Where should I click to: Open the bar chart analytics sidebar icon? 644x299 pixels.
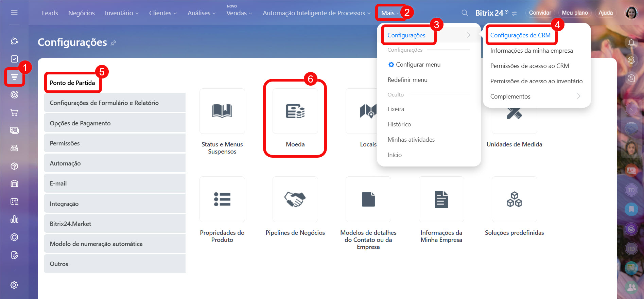[x=14, y=219]
